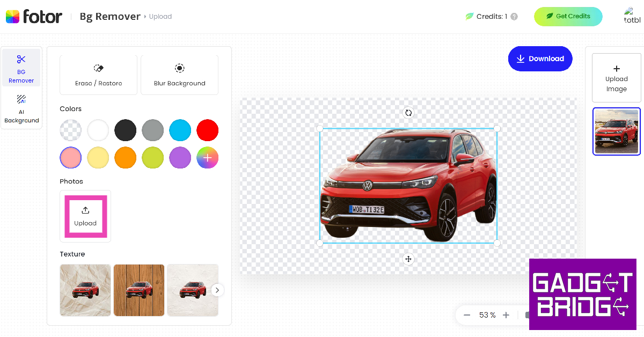Apply transparent checkerboard background swatch

(71, 130)
